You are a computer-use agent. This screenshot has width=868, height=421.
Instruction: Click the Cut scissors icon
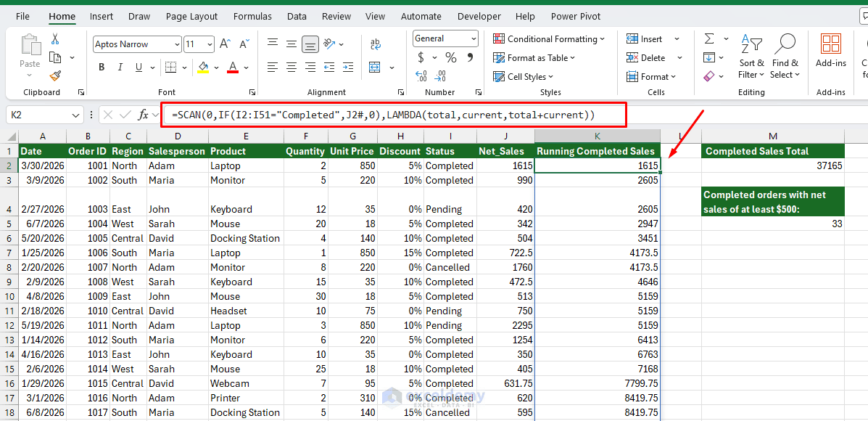click(x=55, y=38)
